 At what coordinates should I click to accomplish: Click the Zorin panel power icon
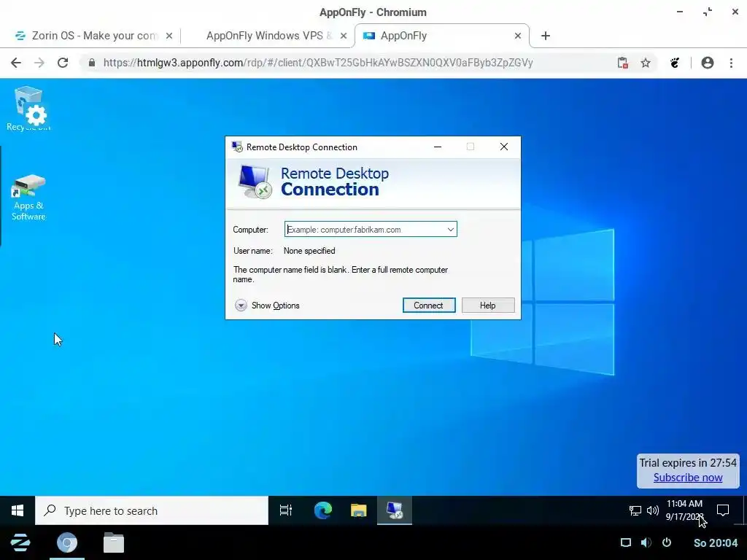pyautogui.click(x=667, y=542)
